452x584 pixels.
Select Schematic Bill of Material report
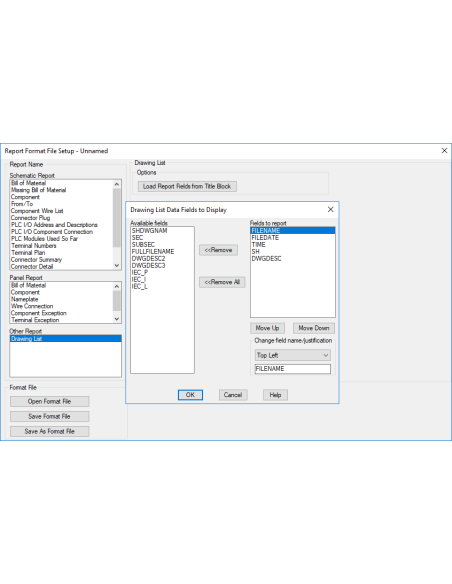pyautogui.click(x=61, y=183)
